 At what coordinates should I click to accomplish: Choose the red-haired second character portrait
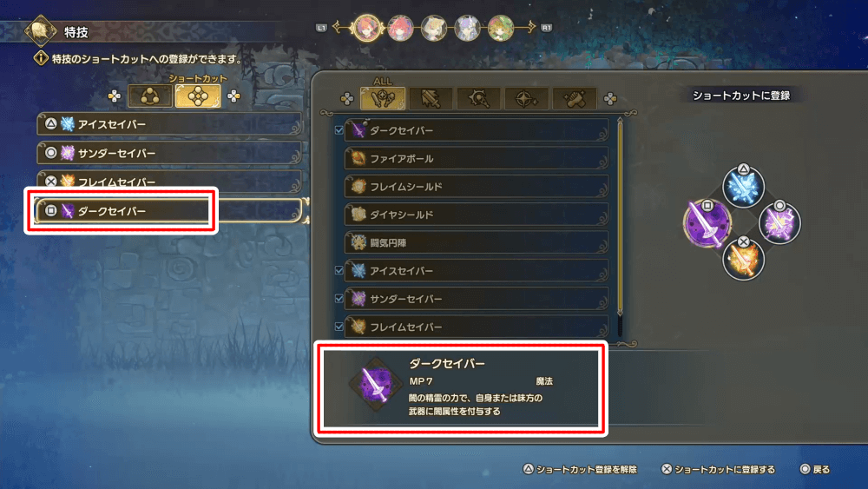(x=400, y=28)
